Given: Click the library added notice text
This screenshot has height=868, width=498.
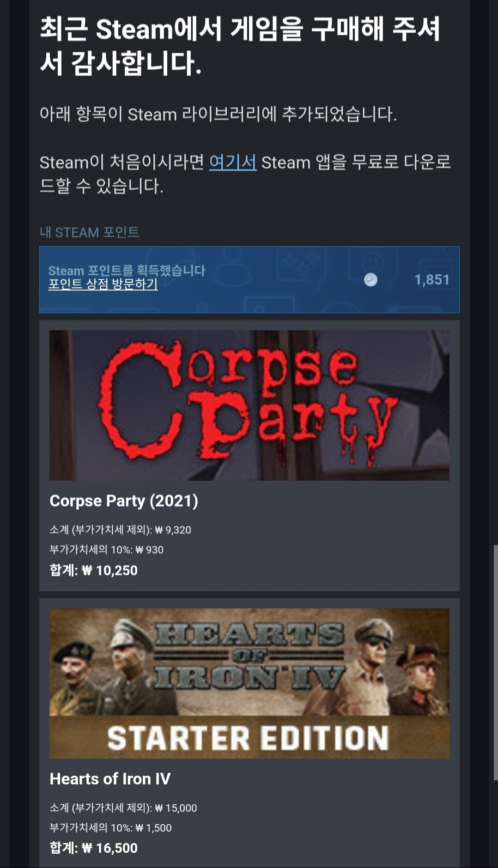Looking at the screenshot, I should click(218, 114).
